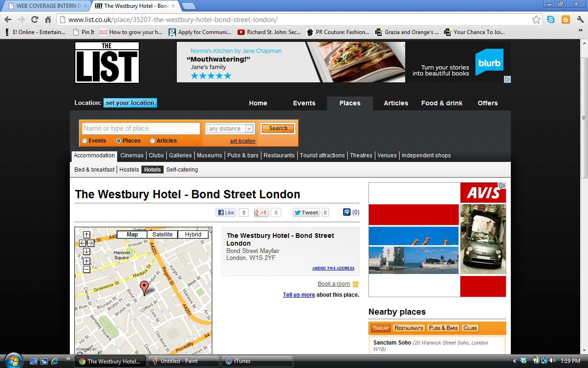Open the any distance dropdown
Viewport: 588px width, 368px height.
coord(230,129)
